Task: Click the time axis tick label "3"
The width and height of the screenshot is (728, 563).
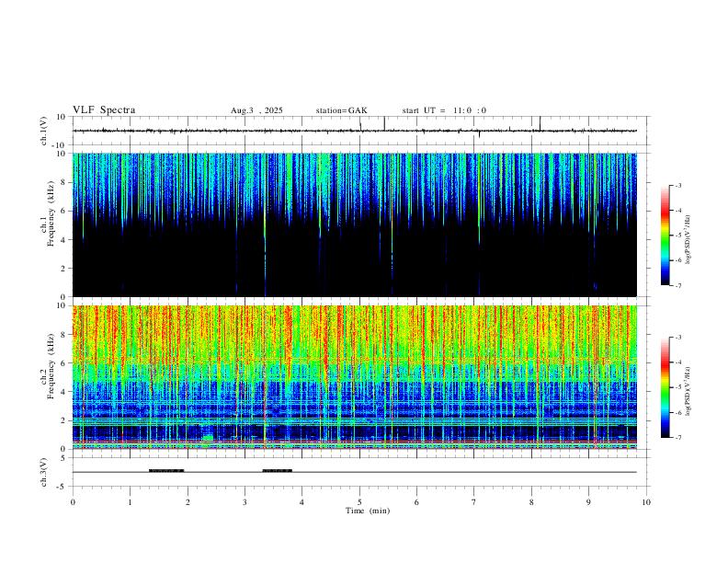Action: click(x=245, y=502)
